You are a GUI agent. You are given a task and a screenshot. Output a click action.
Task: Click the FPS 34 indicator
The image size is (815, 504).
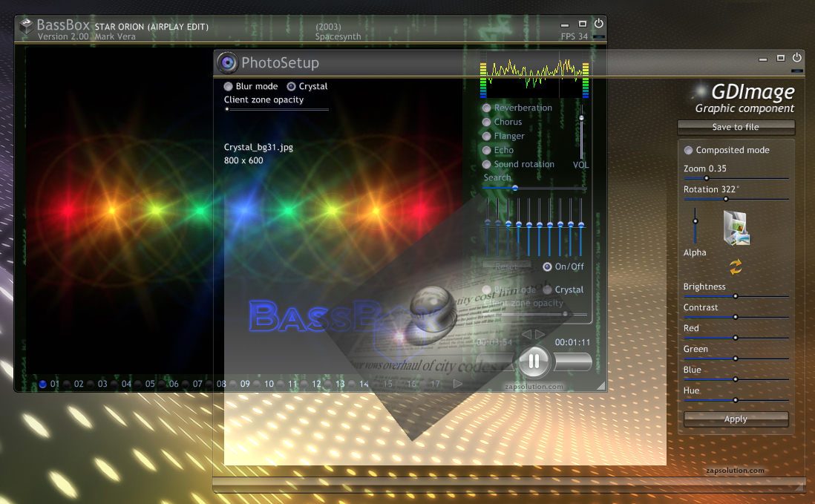575,36
